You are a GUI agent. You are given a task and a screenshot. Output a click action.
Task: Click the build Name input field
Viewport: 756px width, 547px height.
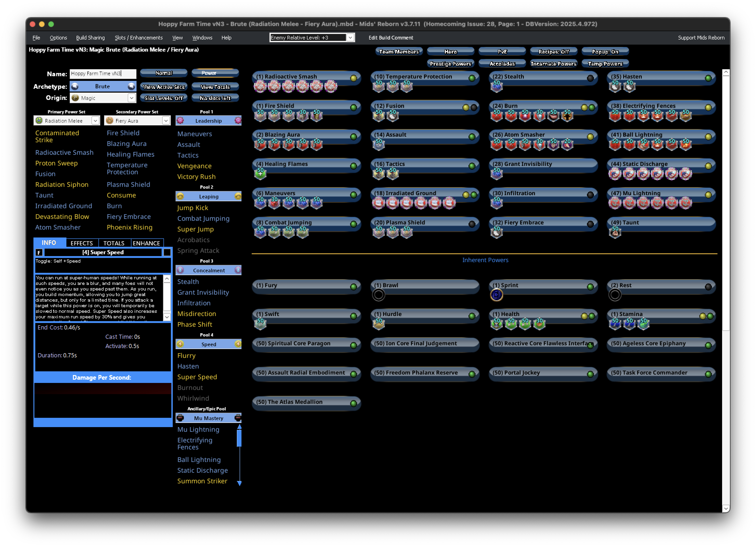[x=103, y=74]
